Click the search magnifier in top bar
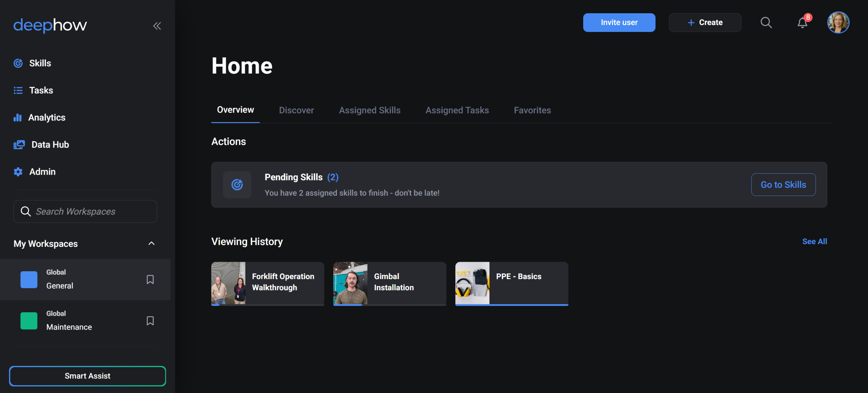868x393 pixels. (766, 23)
